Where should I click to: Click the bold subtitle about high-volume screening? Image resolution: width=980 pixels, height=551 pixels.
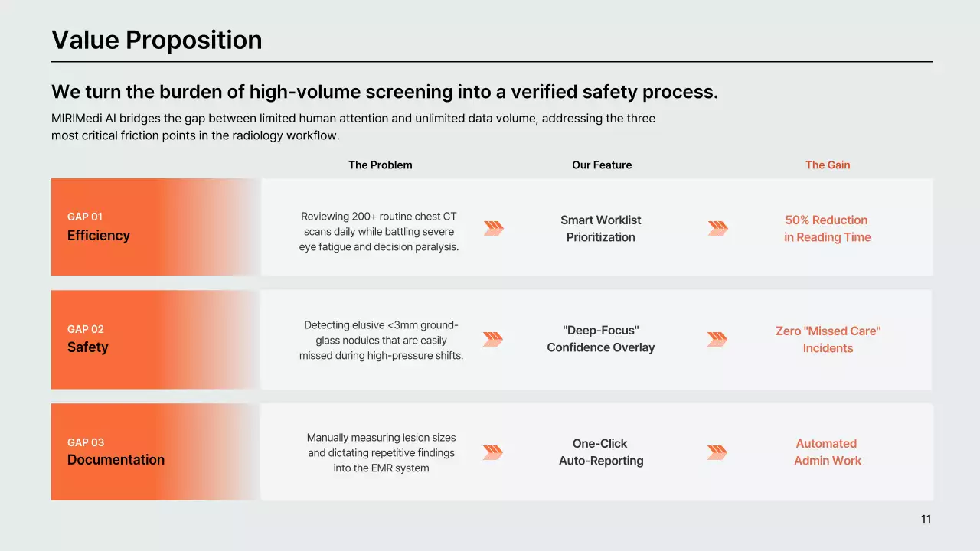tap(384, 92)
